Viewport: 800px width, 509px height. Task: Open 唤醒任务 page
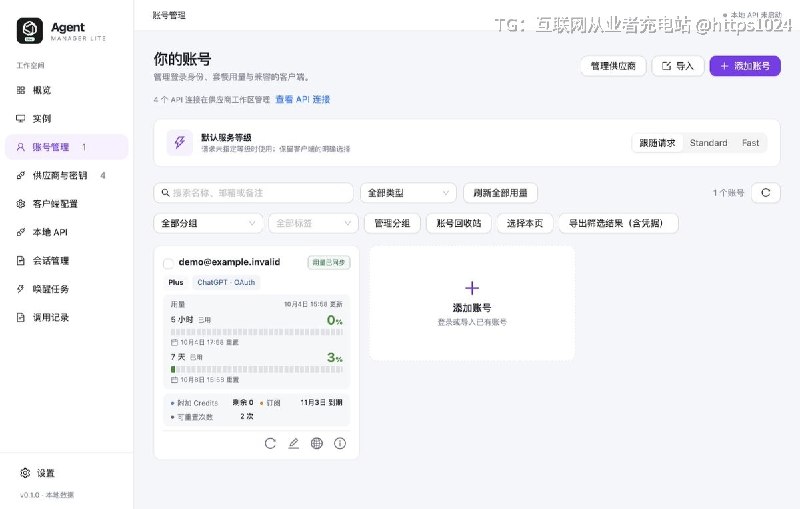coord(66,289)
